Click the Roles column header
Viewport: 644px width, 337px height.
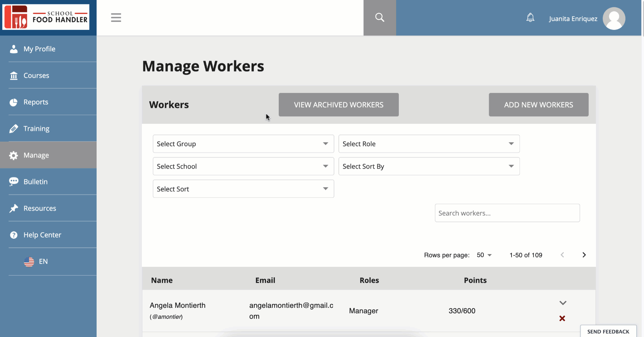369,280
